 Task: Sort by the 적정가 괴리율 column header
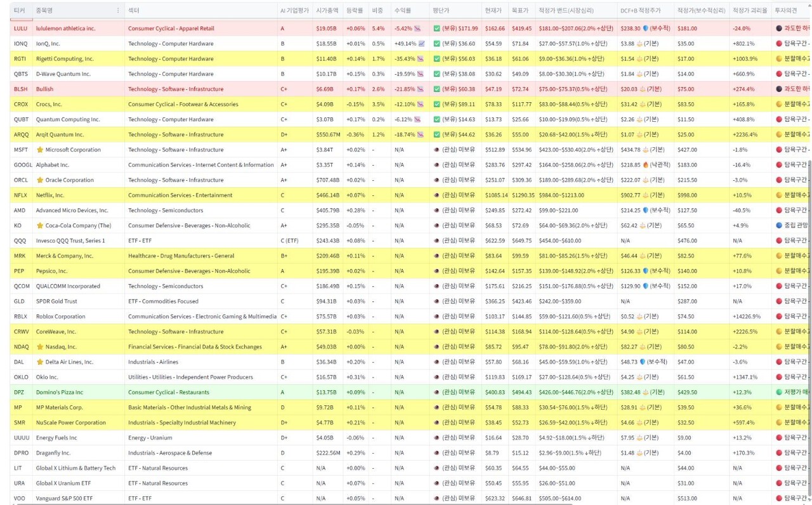pyautogui.click(x=749, y=11)
